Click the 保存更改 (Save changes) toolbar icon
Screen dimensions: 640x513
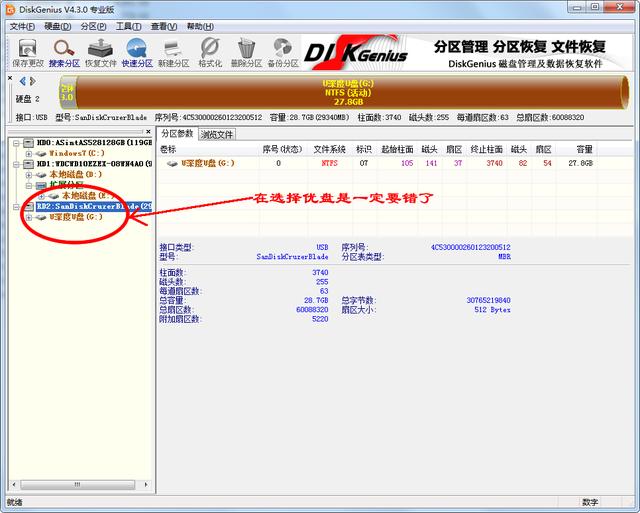27,51
